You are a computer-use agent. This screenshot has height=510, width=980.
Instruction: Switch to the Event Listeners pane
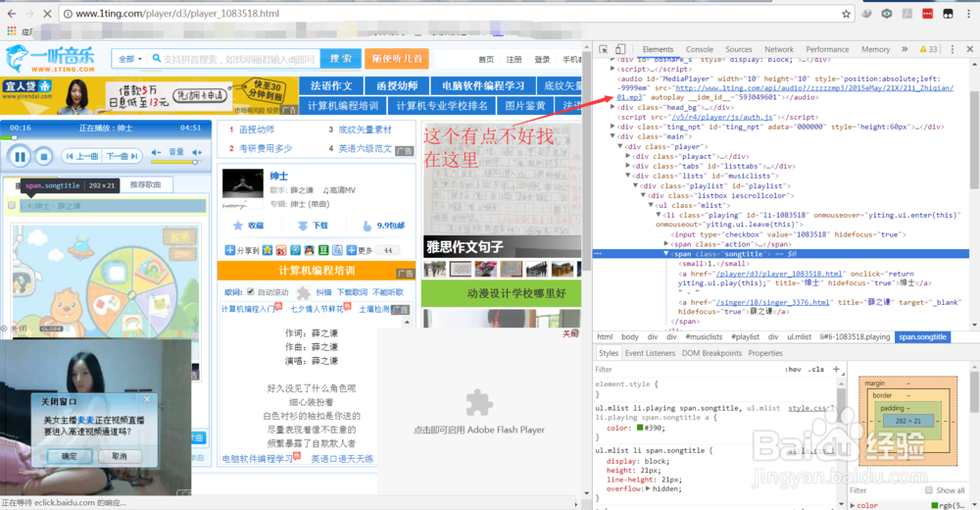point(650,353)
